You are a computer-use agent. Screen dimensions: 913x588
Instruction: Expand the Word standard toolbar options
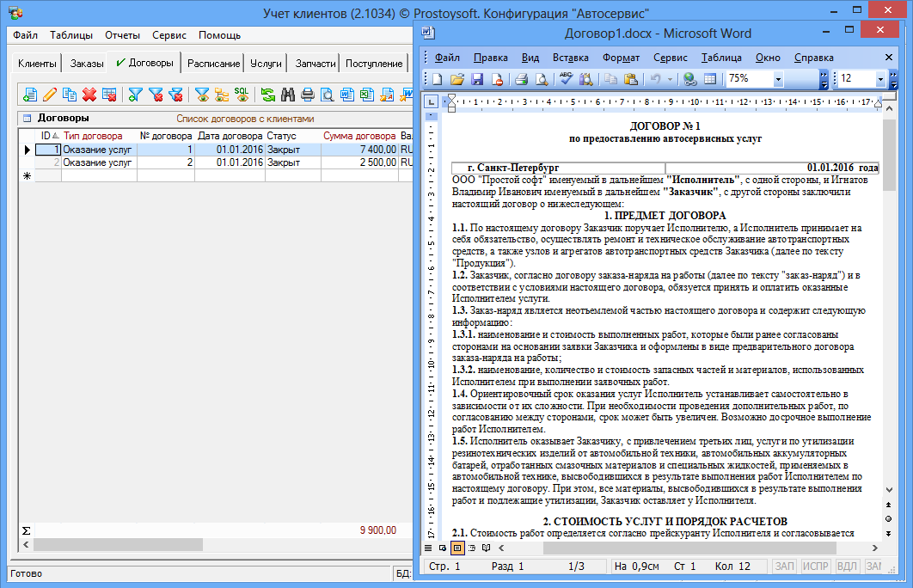pos(824,79)
